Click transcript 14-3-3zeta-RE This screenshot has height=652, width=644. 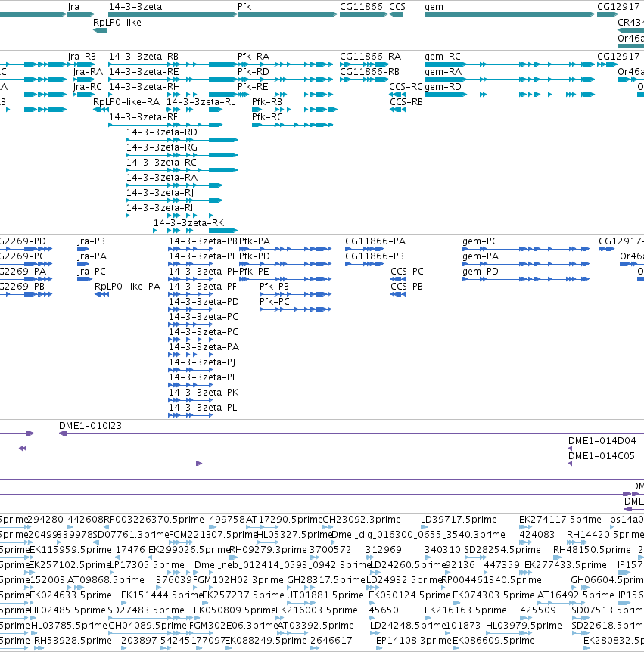pos(144,72)
